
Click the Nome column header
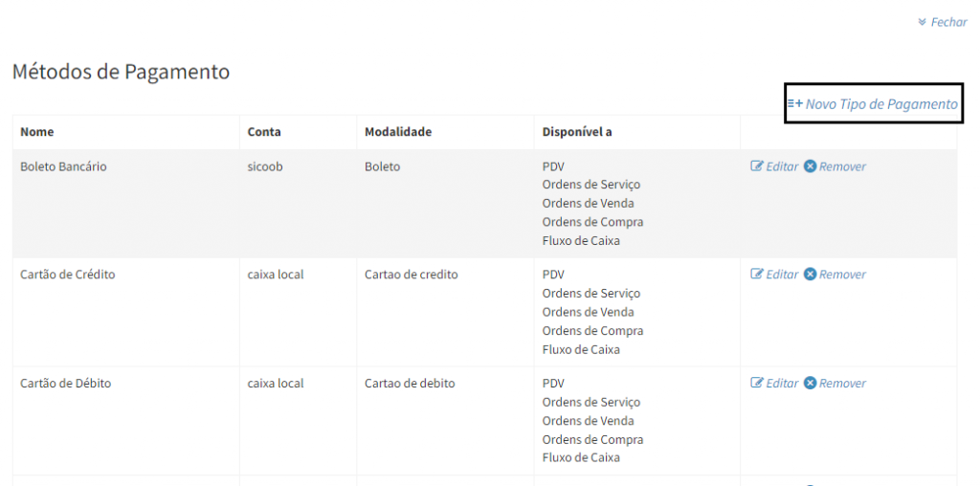coord(37,132)
